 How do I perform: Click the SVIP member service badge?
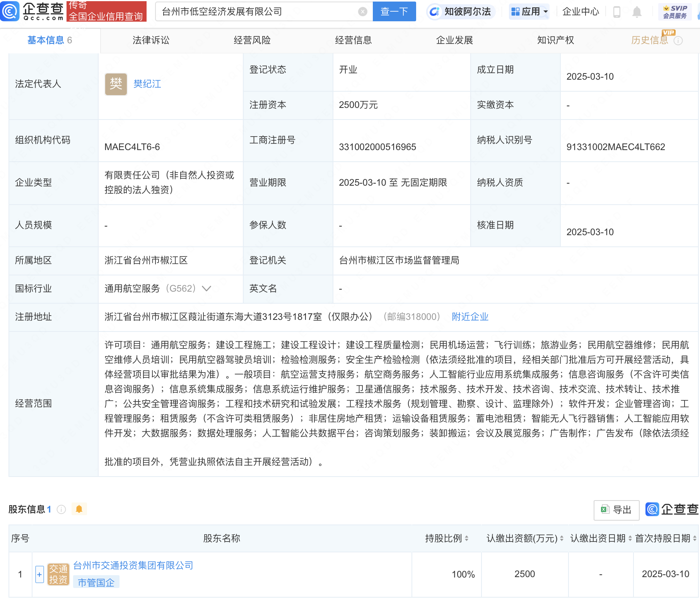coord(675,12)
